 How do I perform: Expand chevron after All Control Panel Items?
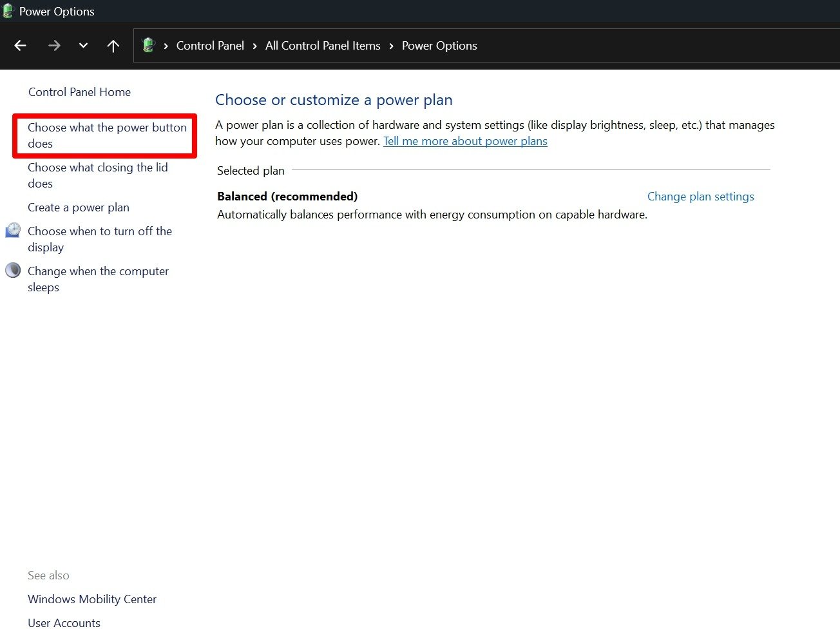pyautogui.click(x=391, y=46)
